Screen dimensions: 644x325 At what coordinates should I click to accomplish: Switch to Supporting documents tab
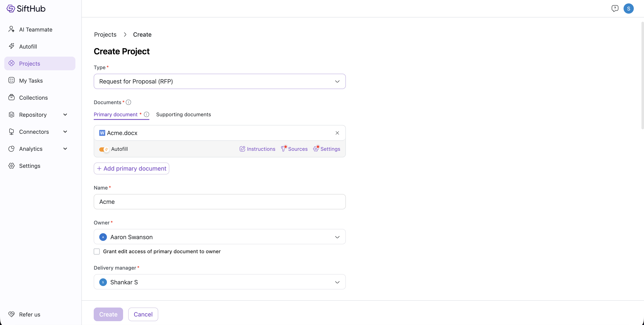coord(184,115)
